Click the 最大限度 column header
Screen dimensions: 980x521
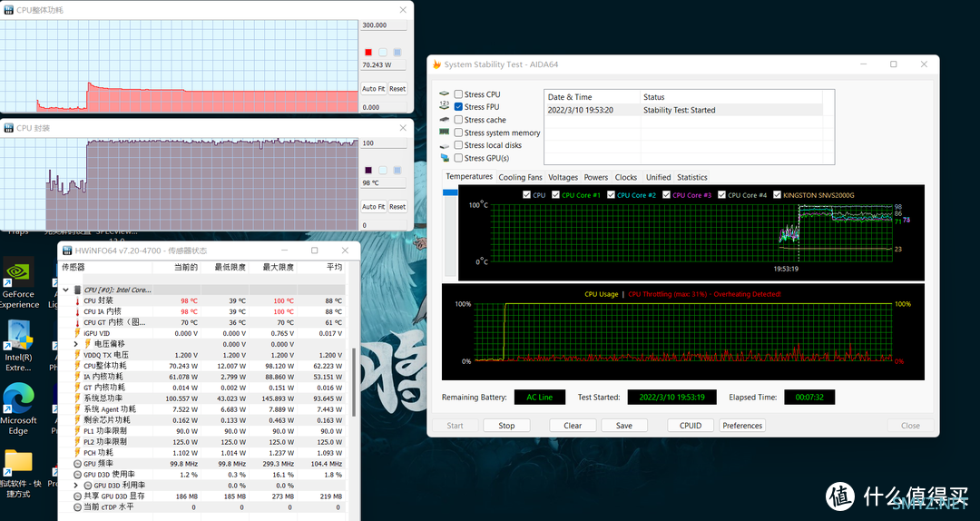(x=272, y=267)
